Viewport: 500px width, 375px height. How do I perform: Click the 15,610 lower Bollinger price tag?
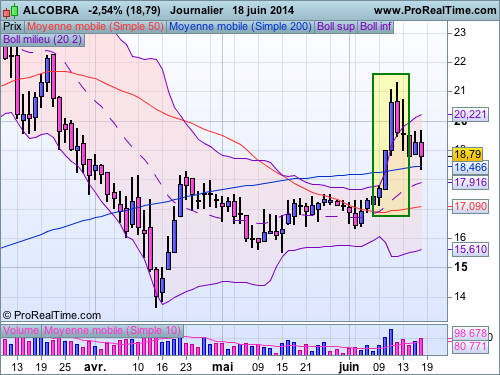(x=470, y=249)
